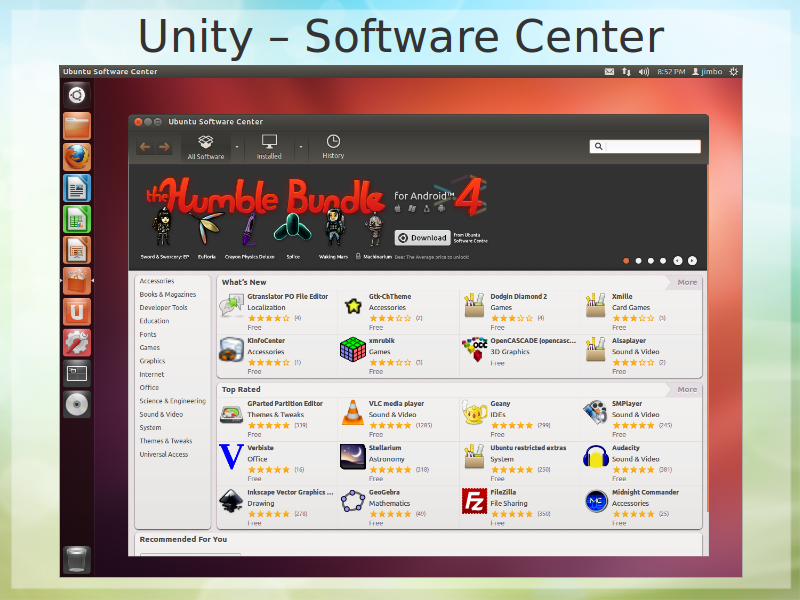Launch Firefox from the Unity launcher
This screenshot has width=800, height=600.
click(x=77, y=157)
